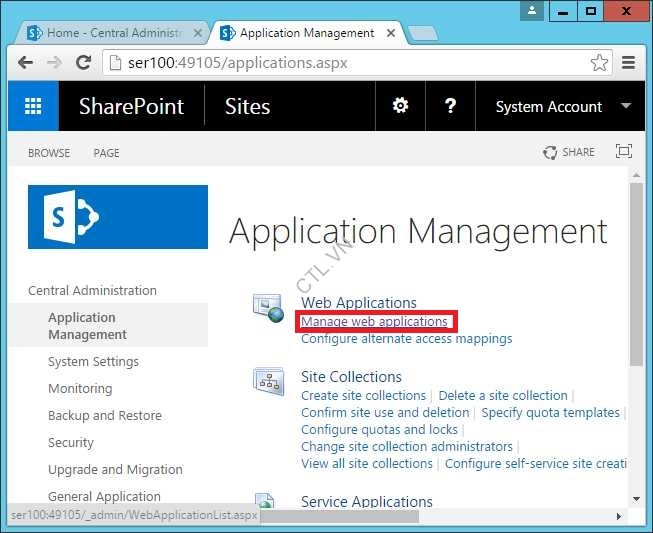Open the PAGE ribbon tab
This screenshot has width=653, height=533.
click(107, 153)
